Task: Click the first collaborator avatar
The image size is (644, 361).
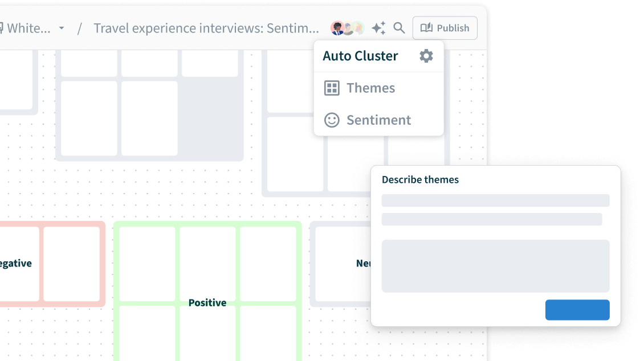Action: click(x=337, y=28)
